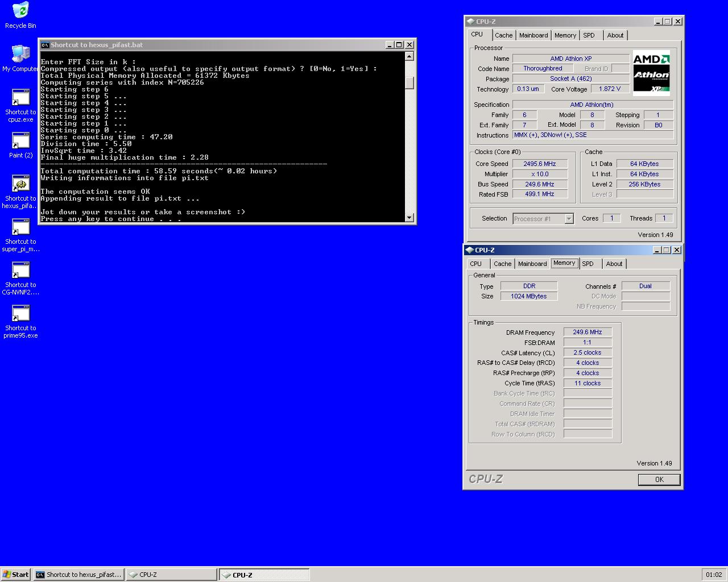The image size is (728, 582).
Task: Select the Shortcut to super_pi_mod icon
Action: (x=20, y=235)
